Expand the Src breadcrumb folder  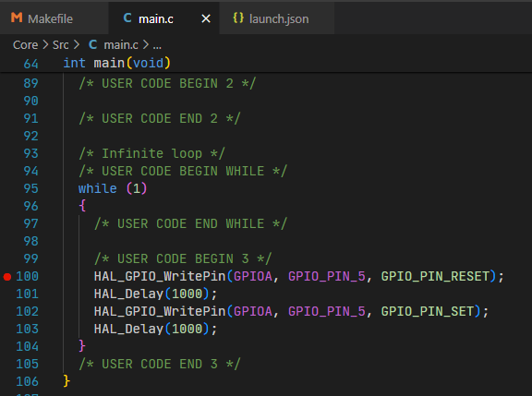(x=61, y=44)
